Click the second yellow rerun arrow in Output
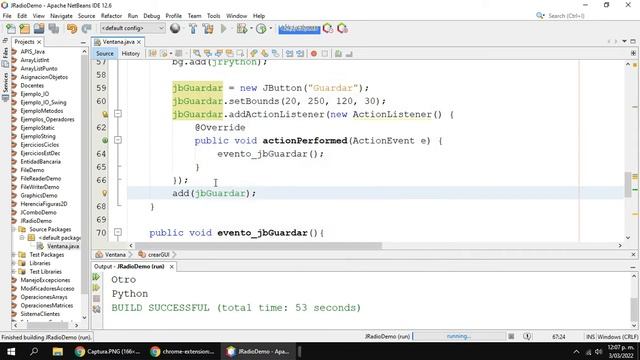 (96, 288)
